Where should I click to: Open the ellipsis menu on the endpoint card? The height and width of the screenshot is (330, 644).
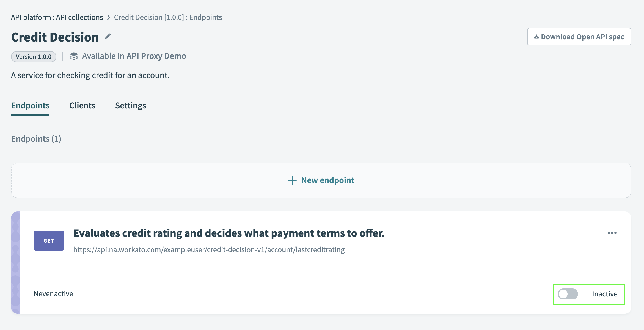tap(612, 233)
